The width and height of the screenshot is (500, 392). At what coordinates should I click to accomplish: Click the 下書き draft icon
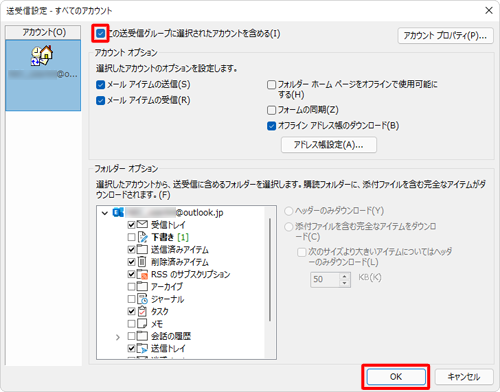pyautogui.click(x=142, y=237)
